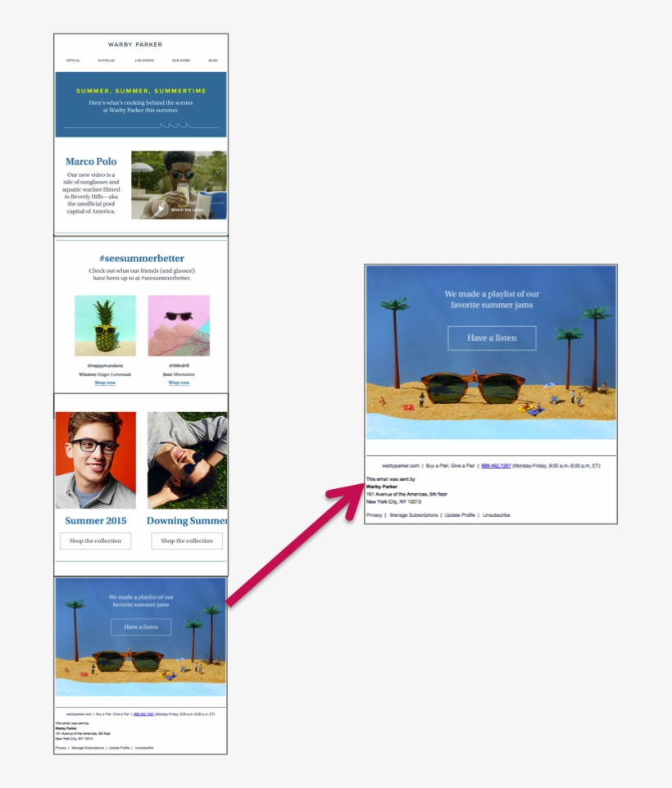672x788 pixels.
Task: Click Shop the collection under Summer 2015
Action: [95, 541]
